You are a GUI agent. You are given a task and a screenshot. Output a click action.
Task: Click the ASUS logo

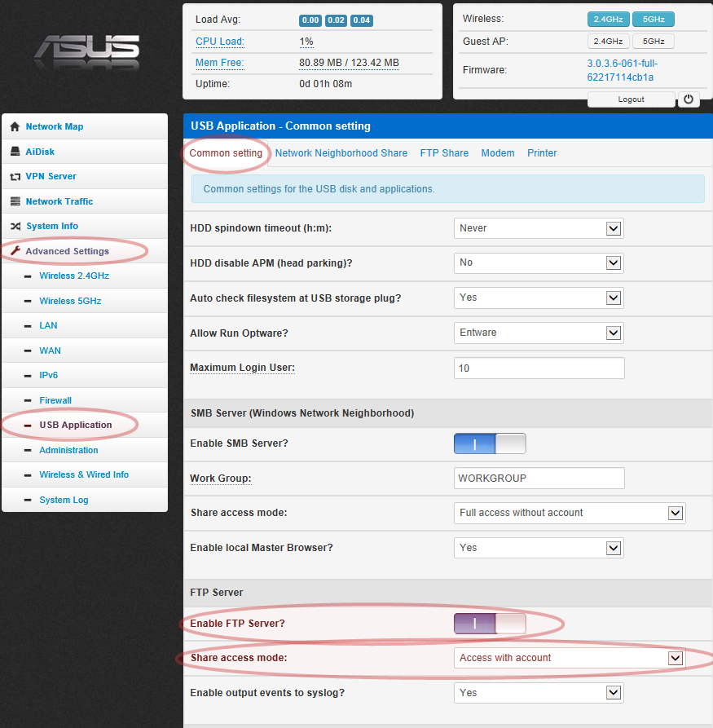86,51
